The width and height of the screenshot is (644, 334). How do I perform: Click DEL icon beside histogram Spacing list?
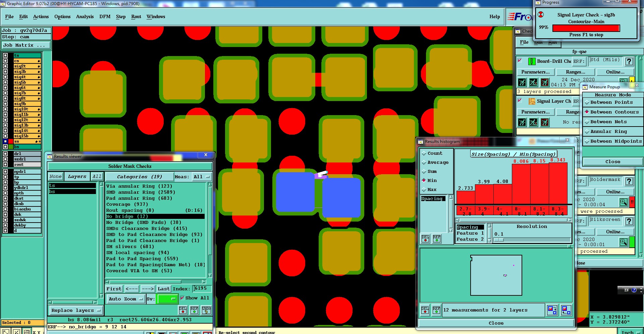click(425, 239)
